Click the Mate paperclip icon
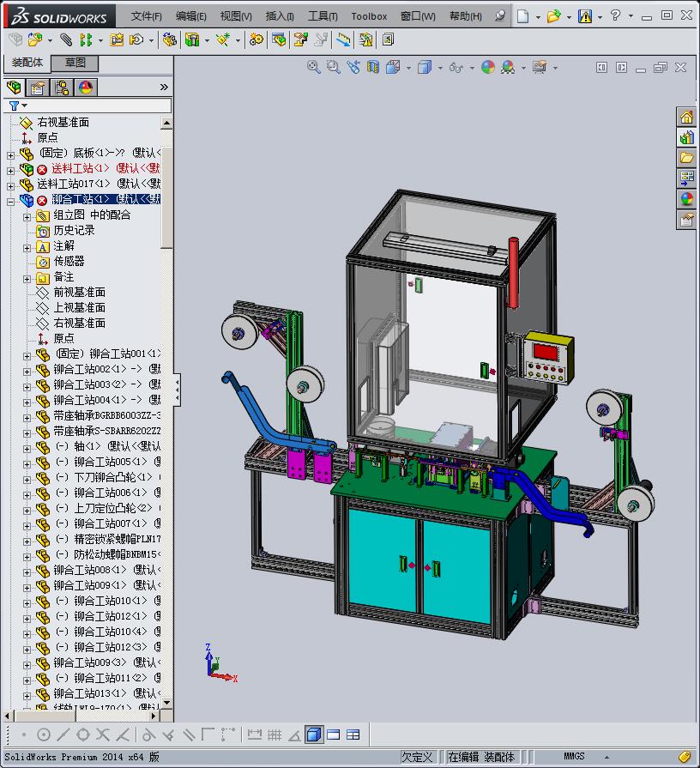This screenshot has width=700, height=768. coord(66,39)
